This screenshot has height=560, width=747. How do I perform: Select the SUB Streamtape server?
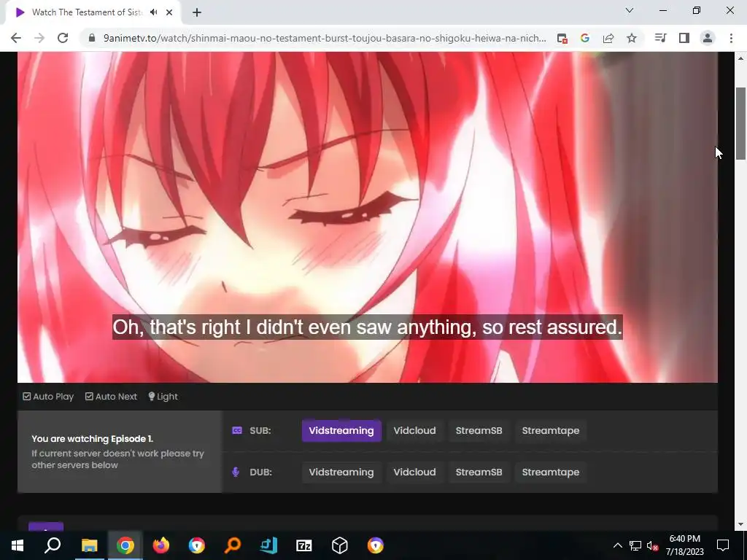click(551, 430)
